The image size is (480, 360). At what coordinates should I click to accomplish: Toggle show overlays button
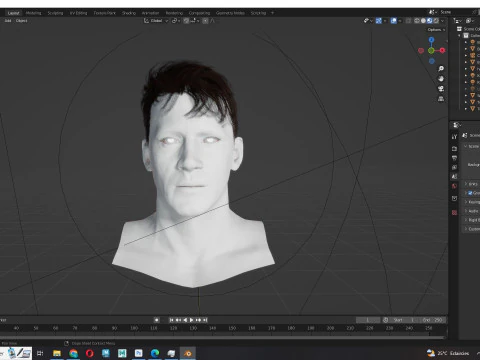(x=394, y=21)
